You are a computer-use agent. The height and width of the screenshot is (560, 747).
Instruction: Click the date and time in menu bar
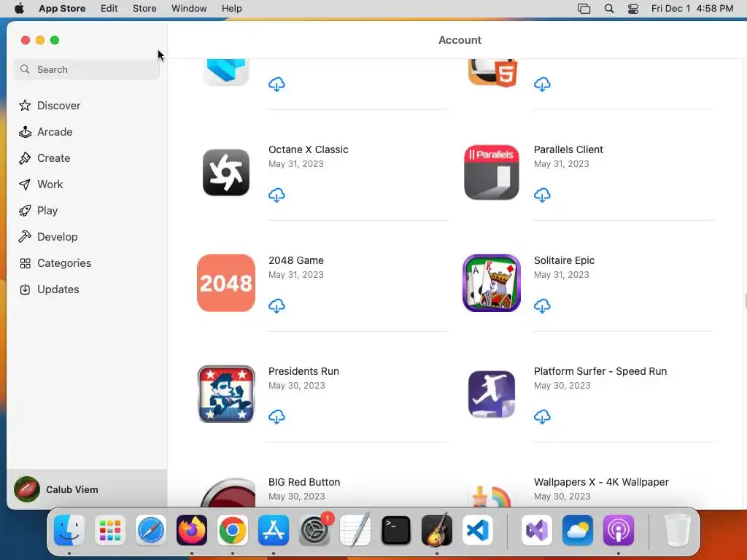pos(692,9)
